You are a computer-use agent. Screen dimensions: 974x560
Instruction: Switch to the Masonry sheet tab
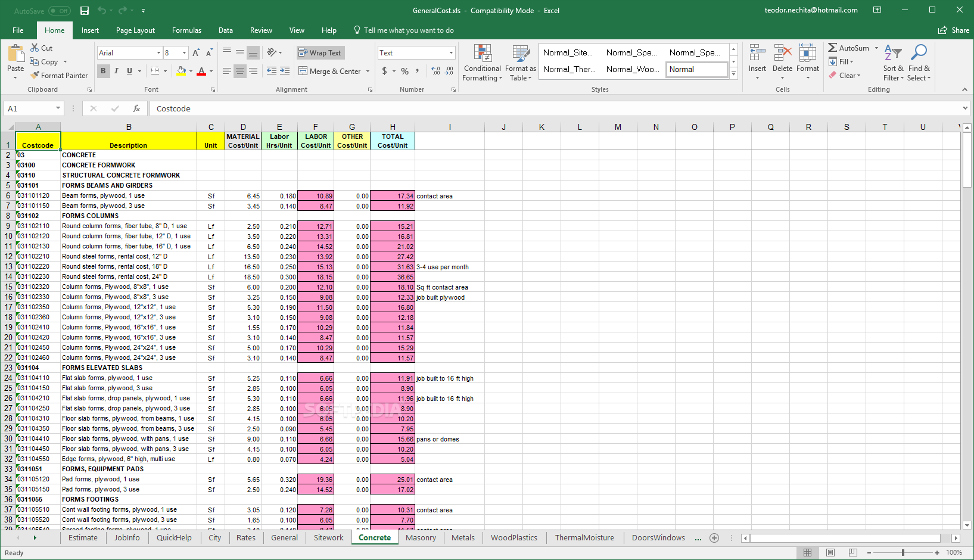pos(421,538)
